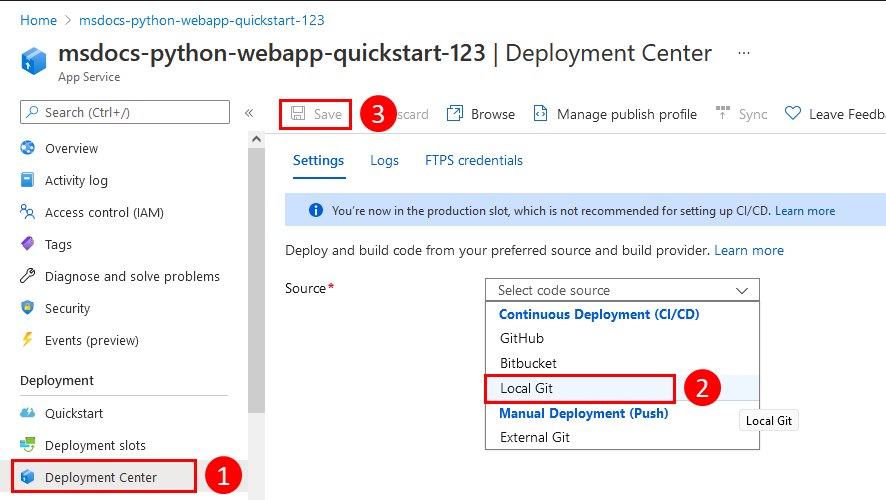
Task: Click the Security shield icon
Action: [28, 309]
